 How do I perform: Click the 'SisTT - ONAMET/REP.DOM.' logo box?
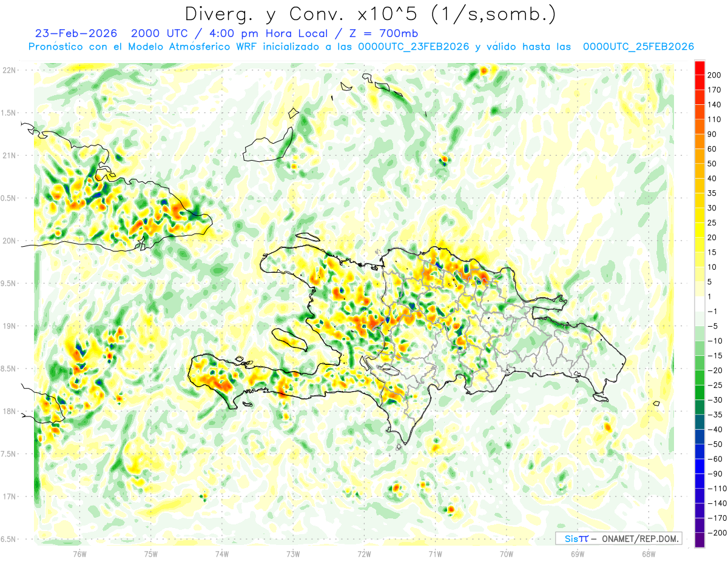618,538
